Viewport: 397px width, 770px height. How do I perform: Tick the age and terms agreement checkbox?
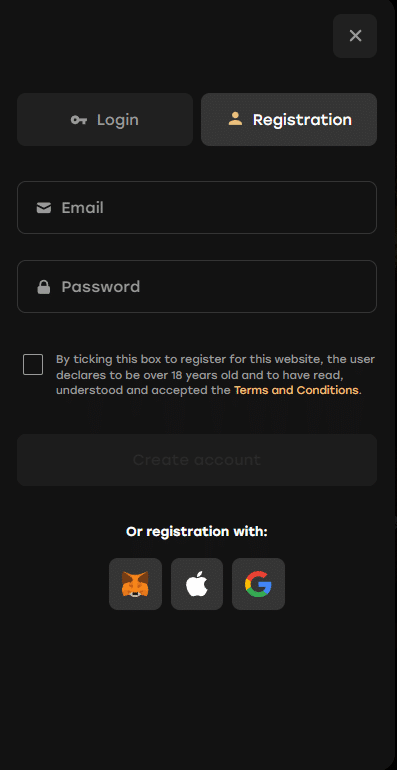(x=33, y=365)
